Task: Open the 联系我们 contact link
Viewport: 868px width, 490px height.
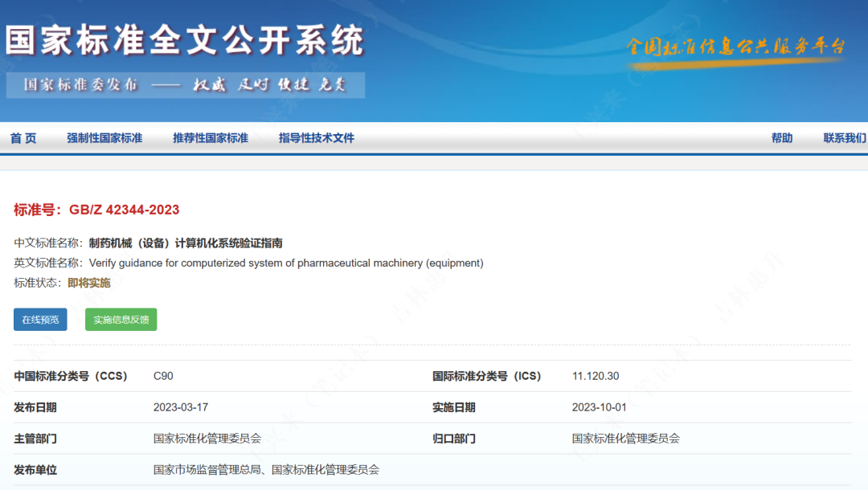Action: tap(844, 138)
